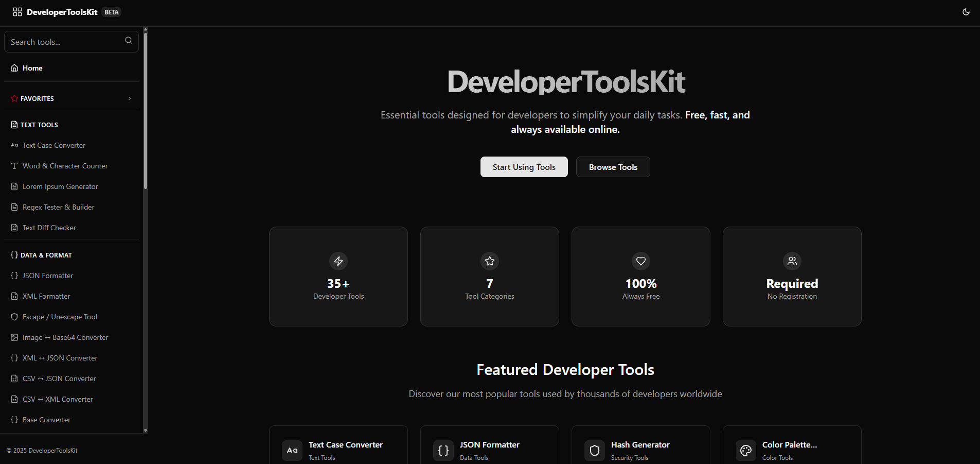Click the Text Case Converter card icon
The height and width of the screenshot is (464, 980).
(292, 451)
